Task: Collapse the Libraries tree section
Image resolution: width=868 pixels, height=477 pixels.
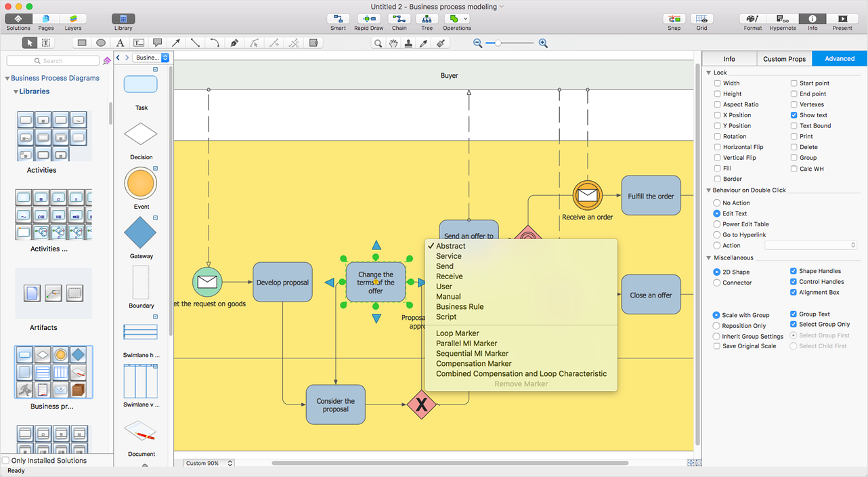Action: [x=16, y=91]
